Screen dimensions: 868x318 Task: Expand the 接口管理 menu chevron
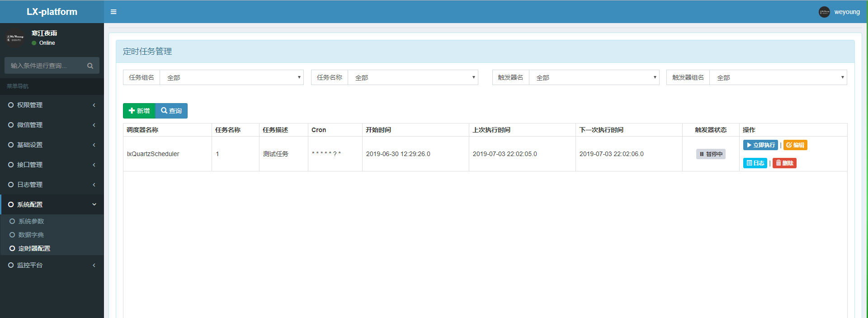[94, 165]
